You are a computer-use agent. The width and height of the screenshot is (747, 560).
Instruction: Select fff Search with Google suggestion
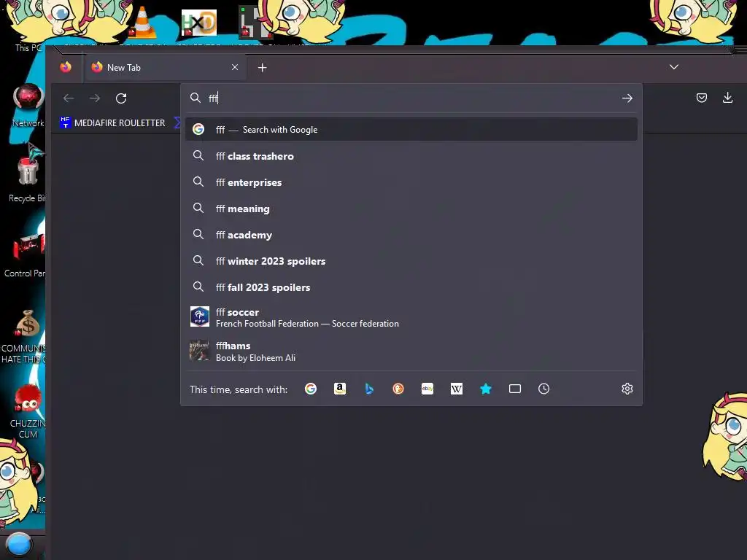click(x=411, y=130)
